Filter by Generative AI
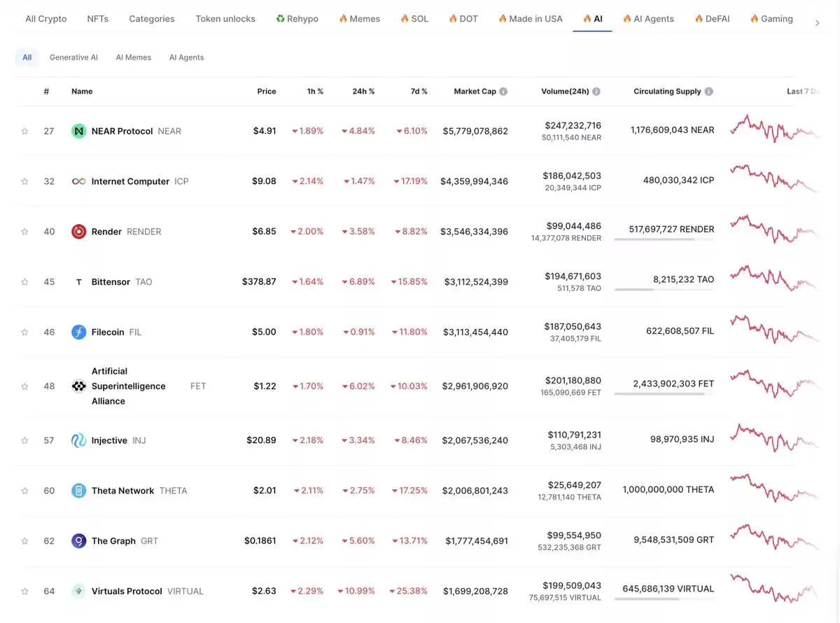The height and width of the screenshot is (623, 840). pyautogui.click(x=73, y=57)
